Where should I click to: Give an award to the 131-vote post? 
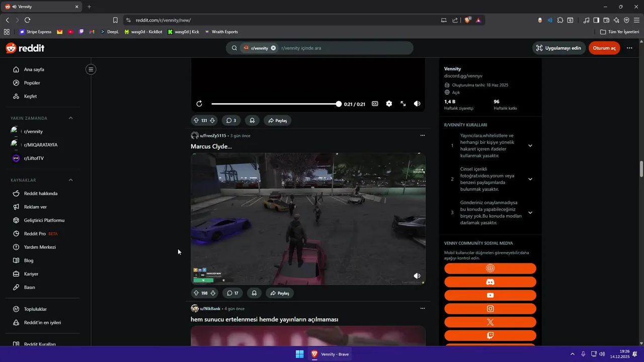252,121
